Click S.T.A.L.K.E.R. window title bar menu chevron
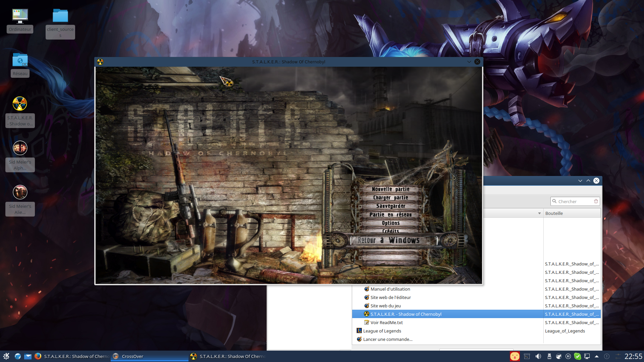 coord(469,62)
